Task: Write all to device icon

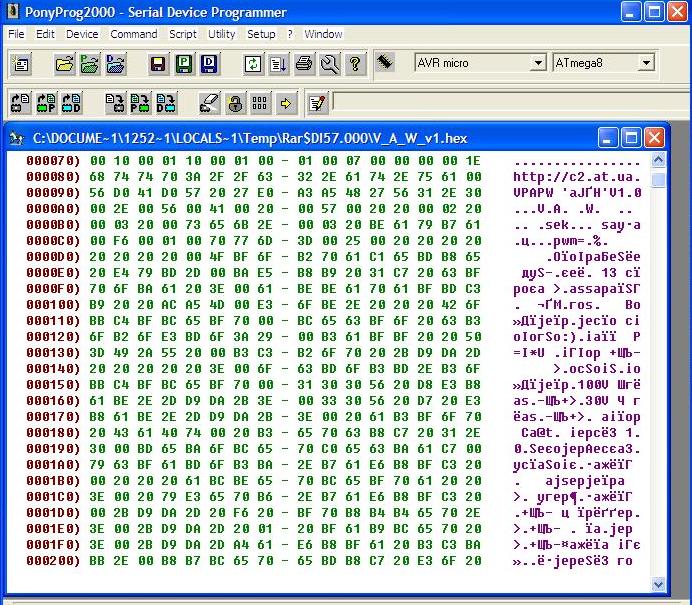Action: click(x=115, y=103)
